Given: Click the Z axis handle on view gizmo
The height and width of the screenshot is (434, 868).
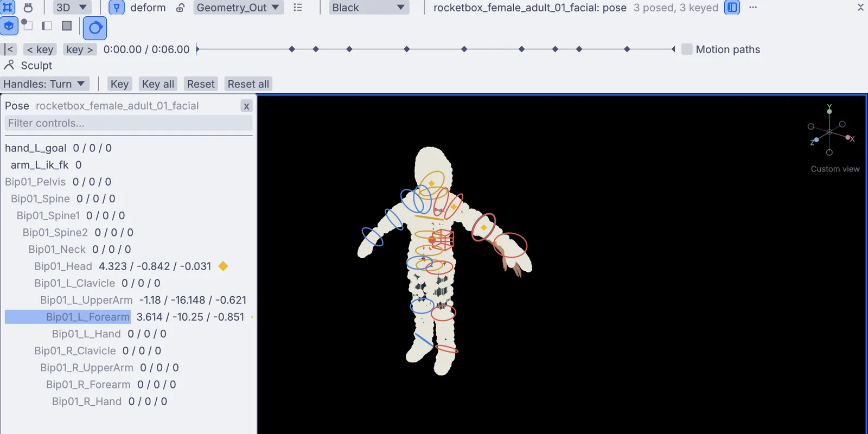Looking at the screenshot, I should 816,140.
